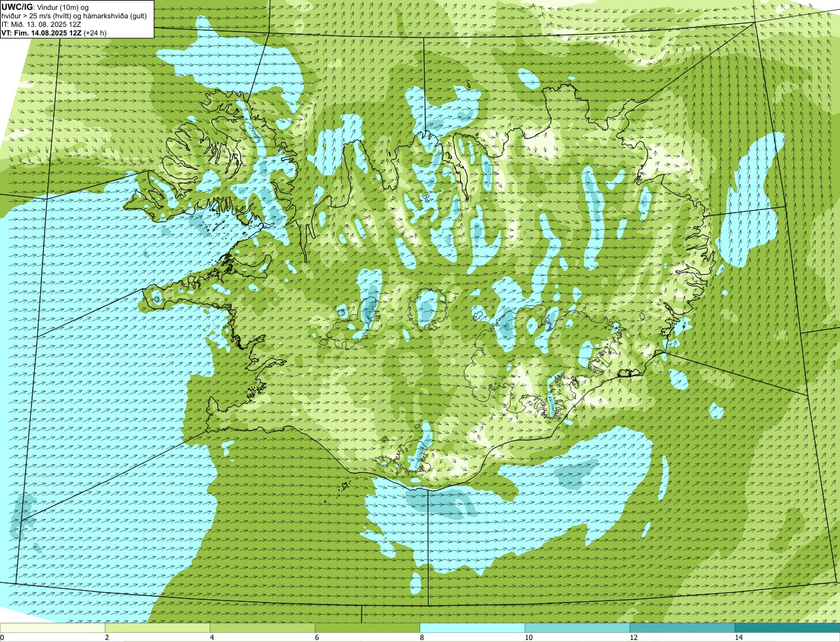Click the 12–14 m/s teal legend swatch

pyautogui.click(x=682, y=628)
